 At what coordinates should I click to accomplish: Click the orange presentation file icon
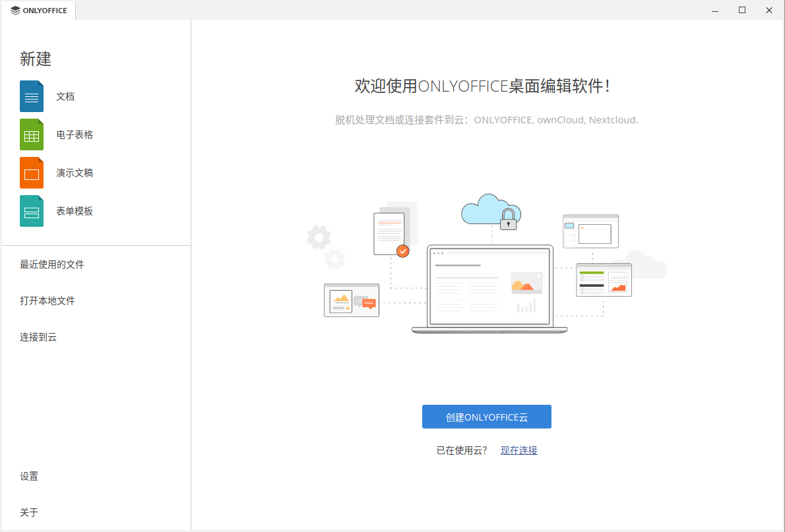(x=32, y=173)
